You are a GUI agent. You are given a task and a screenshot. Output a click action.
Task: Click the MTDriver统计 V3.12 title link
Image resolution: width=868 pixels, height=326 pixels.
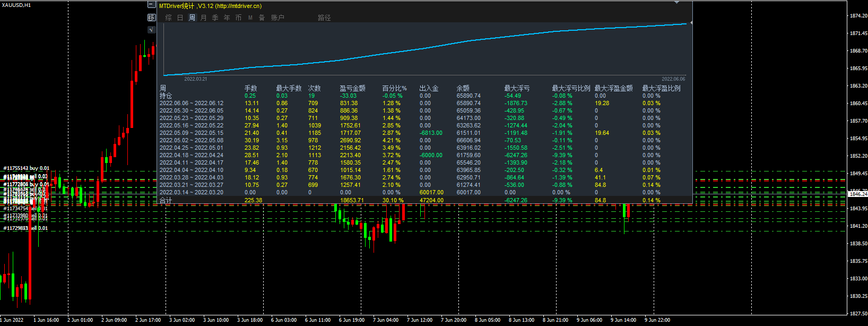click(210, 6)
